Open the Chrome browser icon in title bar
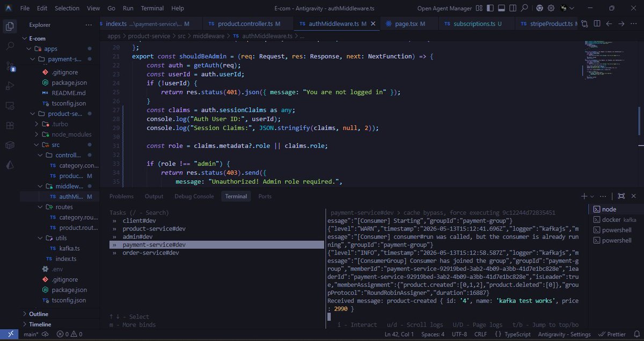Image resolution: width=644 pixels, height=341 pixels. point(540,8)
